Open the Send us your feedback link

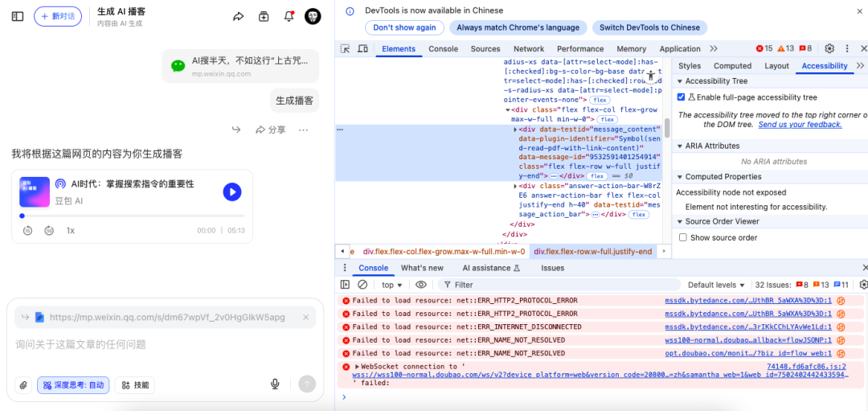800,125
